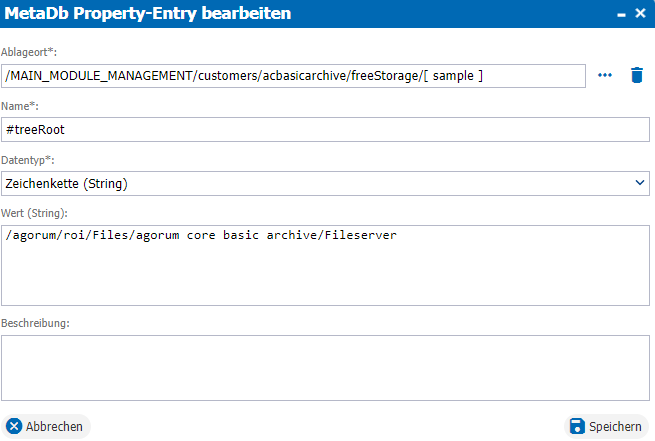Click the round X icon on Abbrechen
Screen dimensions: 655x441
(14, 426)
